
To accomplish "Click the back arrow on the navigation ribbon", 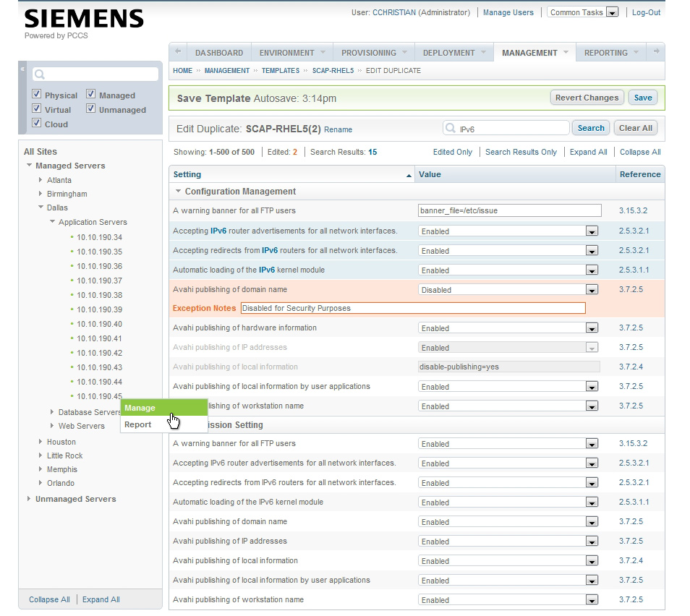I will click(177, 51).
